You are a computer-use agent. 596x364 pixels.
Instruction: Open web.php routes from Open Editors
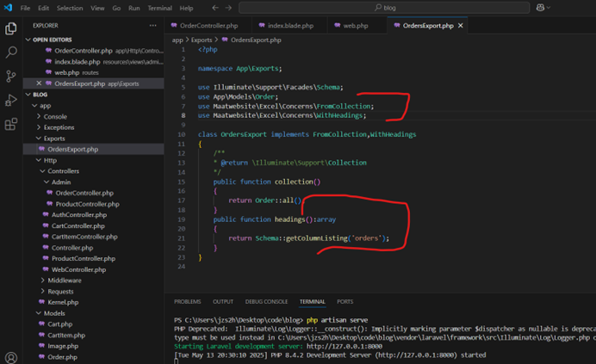(x=94, y=72)
